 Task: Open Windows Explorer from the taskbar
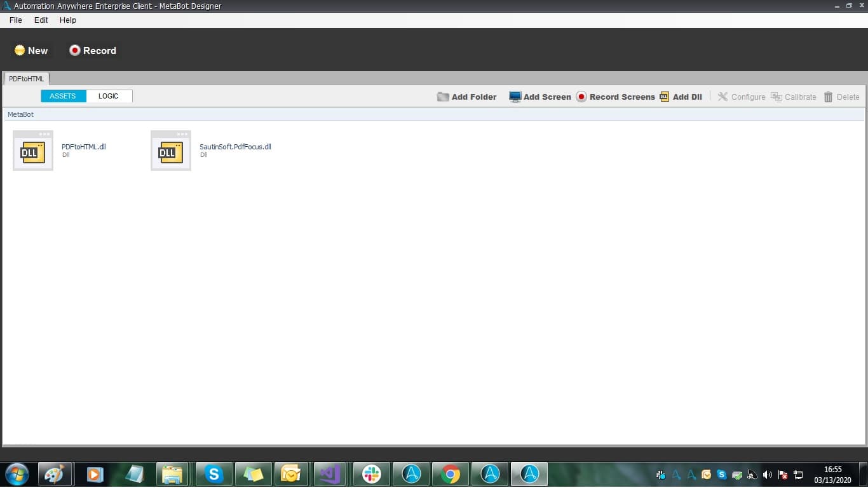(172, 474)
